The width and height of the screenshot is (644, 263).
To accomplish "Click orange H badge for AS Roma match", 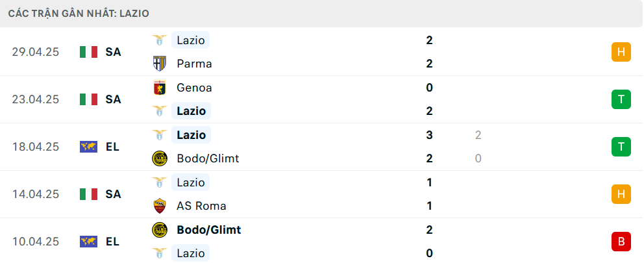I will 621,194.
